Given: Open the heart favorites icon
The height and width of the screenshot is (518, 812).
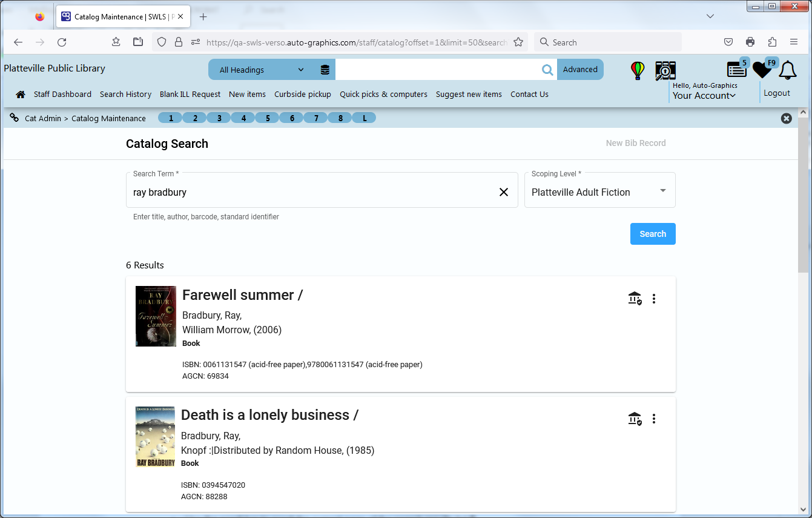Looking at the screenshot, I should pyautogui.click(x=762, y=70).
